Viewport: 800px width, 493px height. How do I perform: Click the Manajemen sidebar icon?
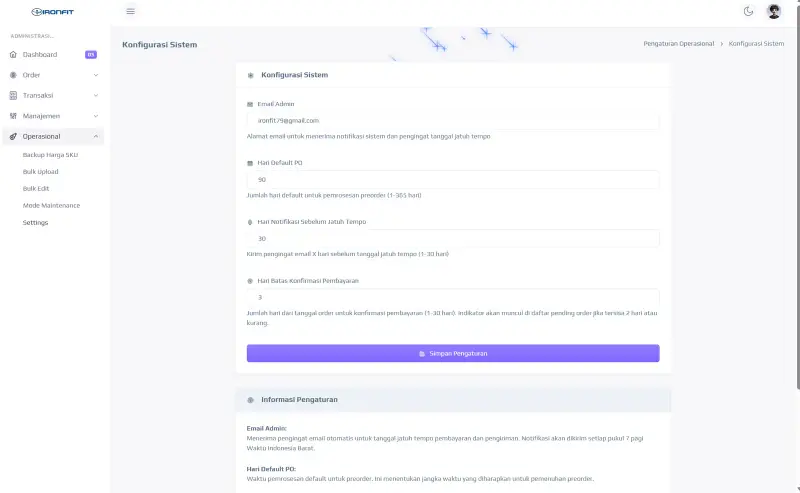[13, 116]
